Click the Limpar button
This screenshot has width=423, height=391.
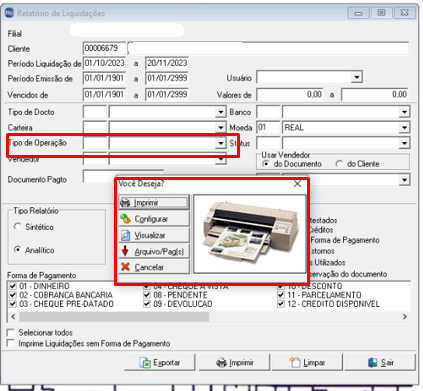pos(307,362)
